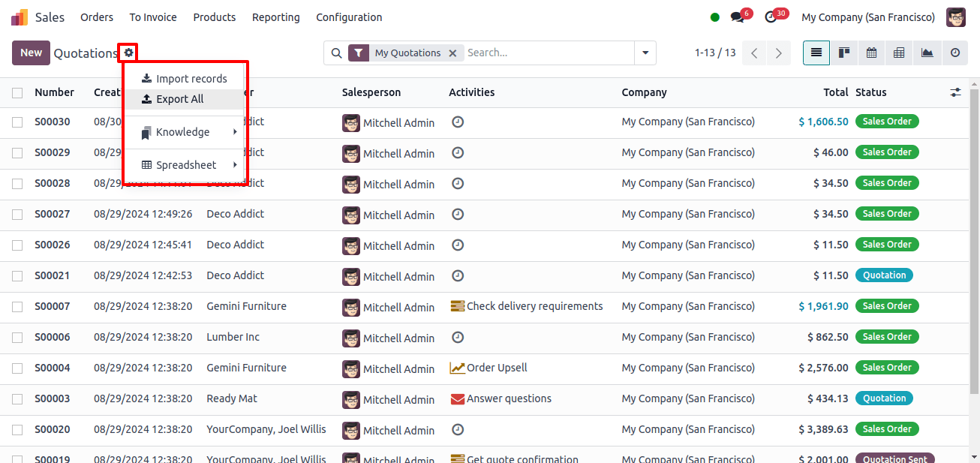980x463 pixels.
Task: Open optional columns settings icon
Action: pyautogui.click(x=955, y=92)
